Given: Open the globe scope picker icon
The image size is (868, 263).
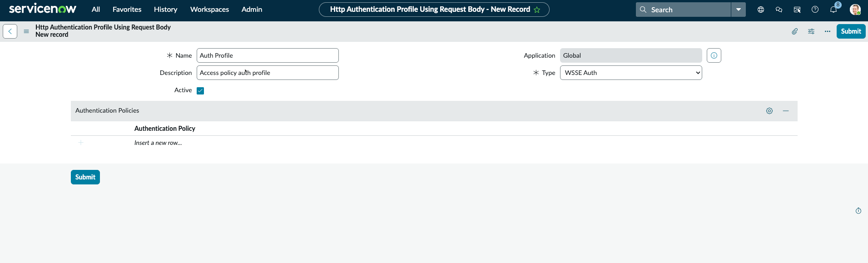Looking at the screenshot, I should coord(761,10).
